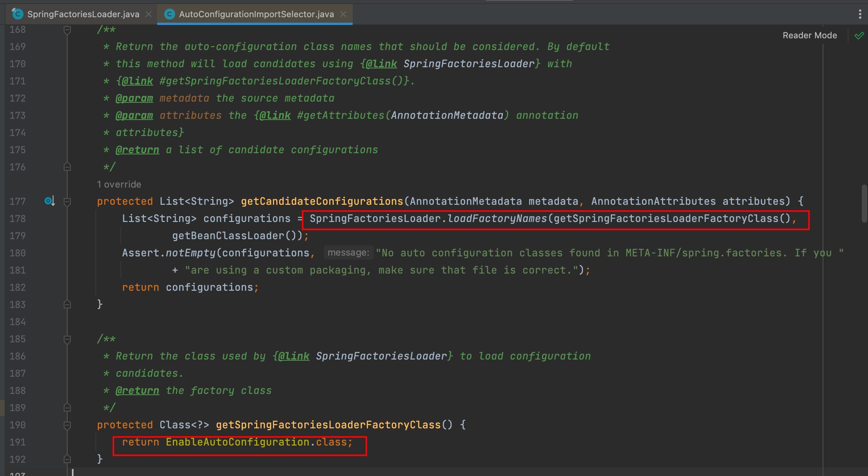Select the AutoConfigurationImportSelector.java tab

click(256, 14)
